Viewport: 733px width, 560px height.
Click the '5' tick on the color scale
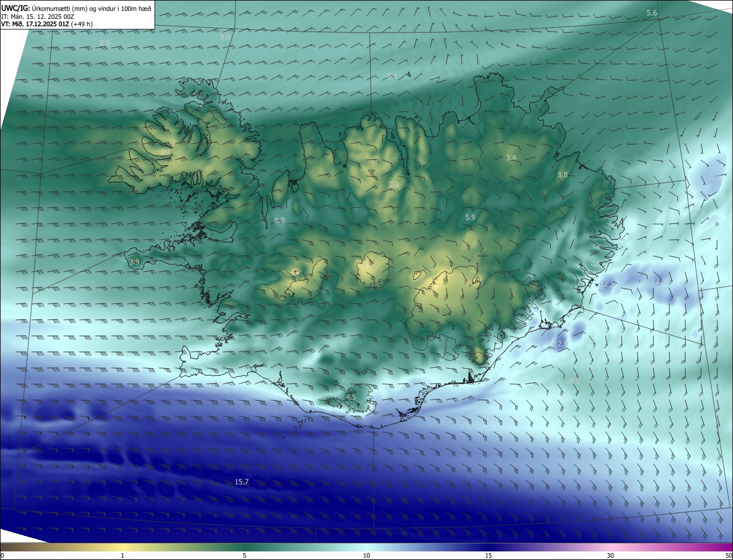245,555
